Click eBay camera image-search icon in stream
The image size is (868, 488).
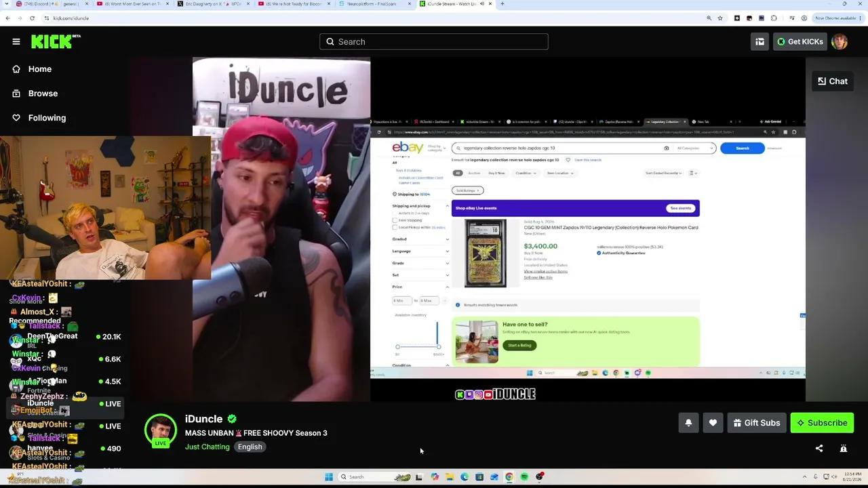click(x=666, y=148)
